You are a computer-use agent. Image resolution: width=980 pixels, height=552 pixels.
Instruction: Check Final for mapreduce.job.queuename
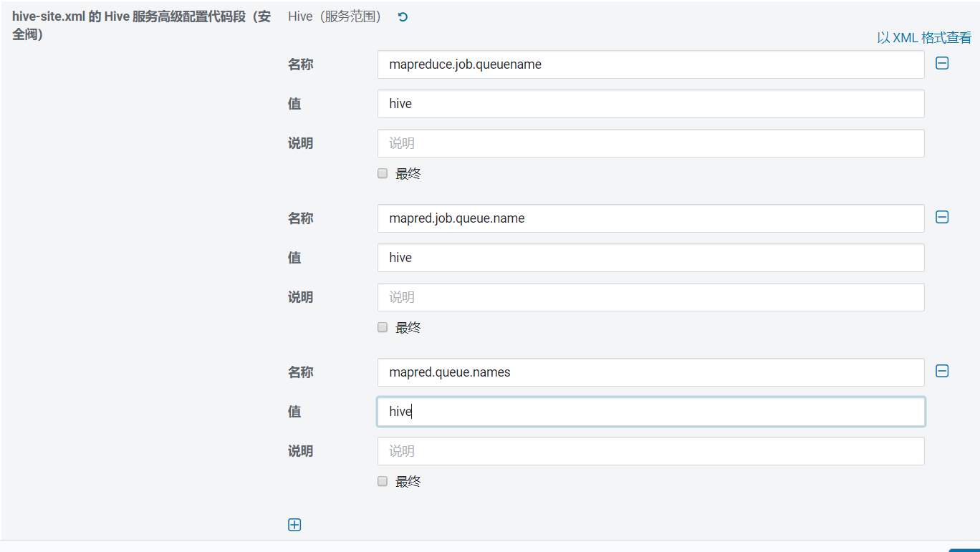[x=383, y=173]
